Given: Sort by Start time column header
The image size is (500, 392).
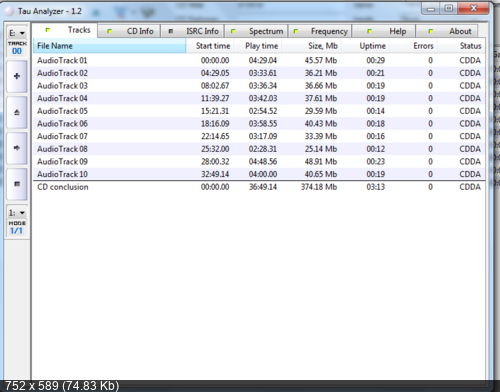Looking at the screenshot, I should click(x=210, y=46).
